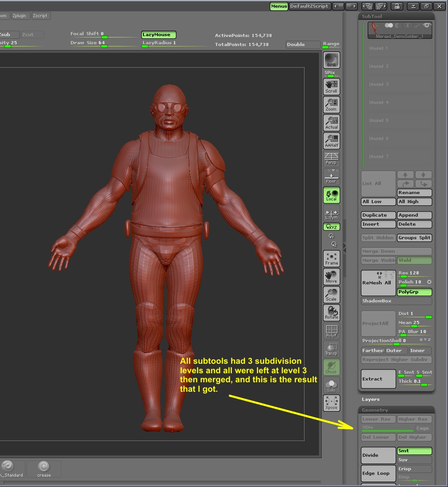Activate the Zoom canvas tool

point(332,104)
